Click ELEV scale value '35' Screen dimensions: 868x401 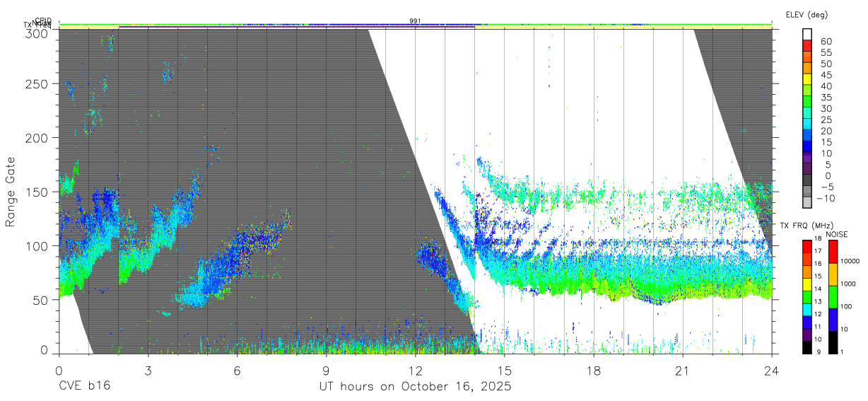click(826, 98)
